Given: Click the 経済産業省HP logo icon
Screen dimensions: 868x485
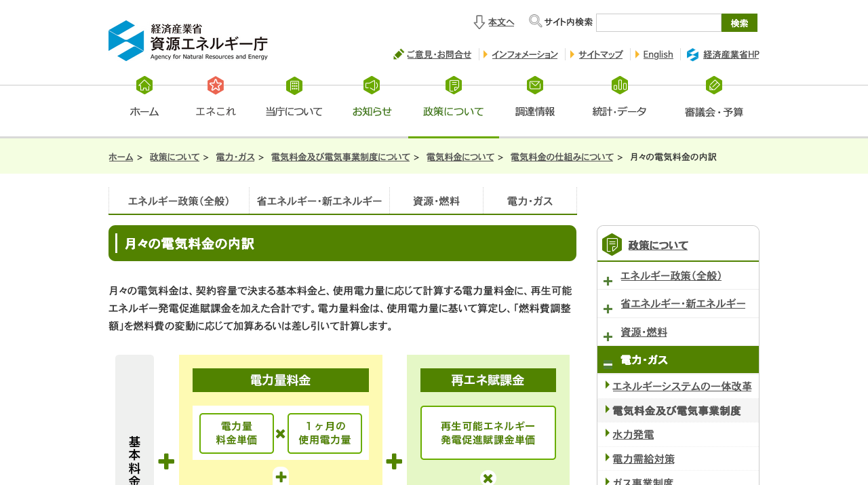Looking at the screenshot, I should (x=692, y=54).
